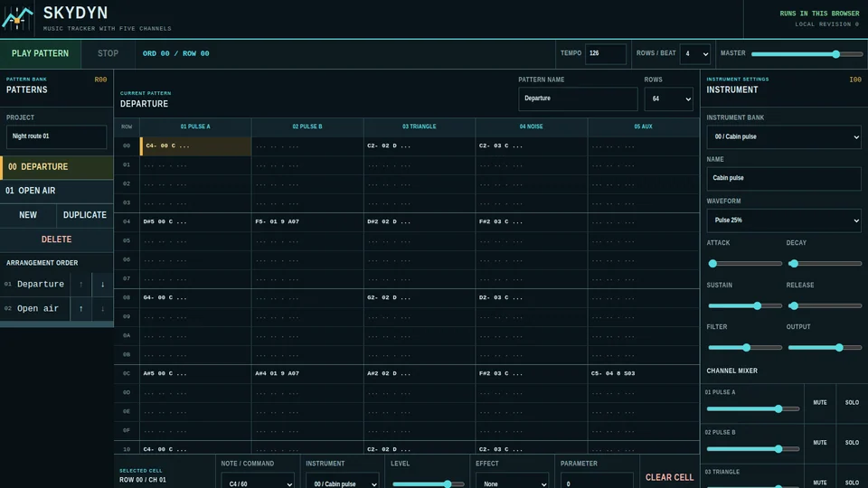This screenshot has height=488, width=868.
Task: Select the 05 Aux column header
Action: click(643, 127)
